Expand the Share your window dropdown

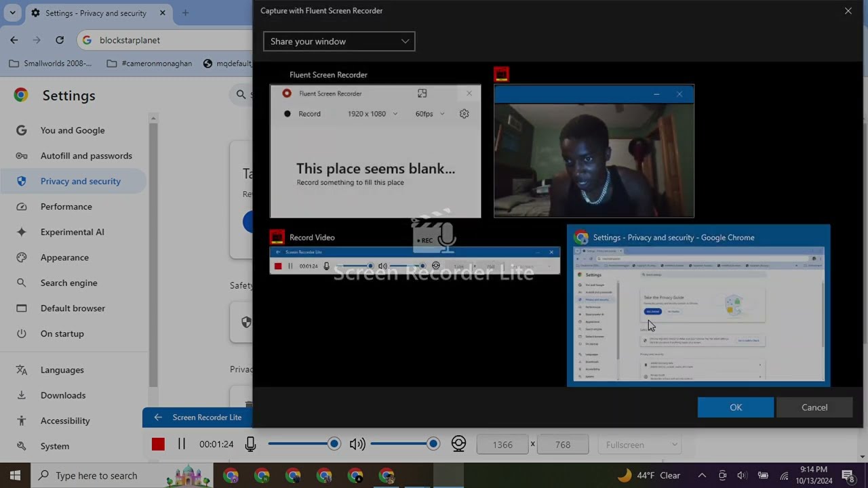[339, 41]
